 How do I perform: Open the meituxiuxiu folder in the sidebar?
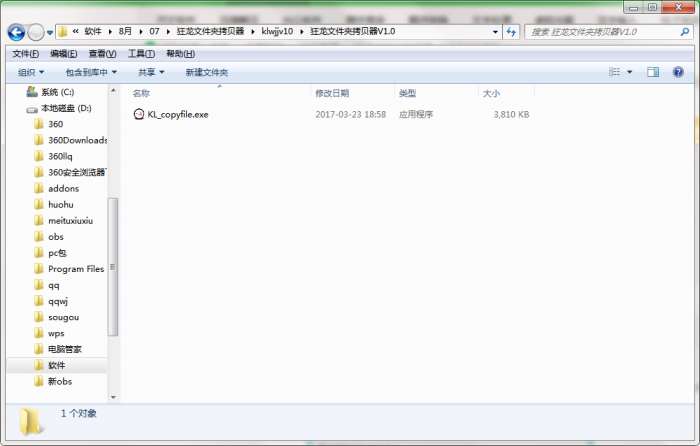pos(71,221)
